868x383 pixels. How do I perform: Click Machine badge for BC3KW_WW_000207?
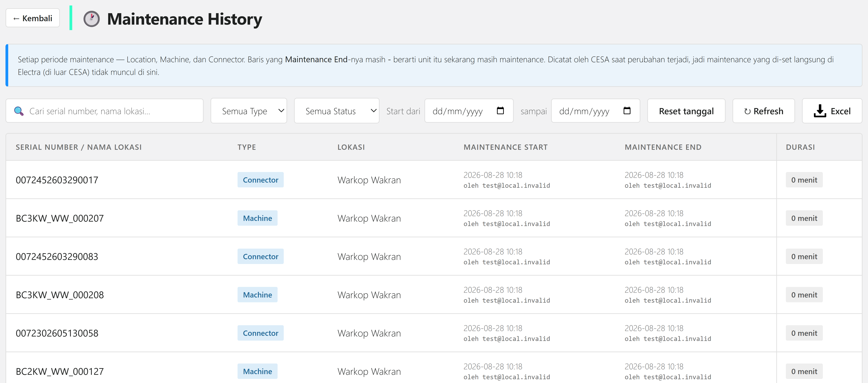point(257,218)
